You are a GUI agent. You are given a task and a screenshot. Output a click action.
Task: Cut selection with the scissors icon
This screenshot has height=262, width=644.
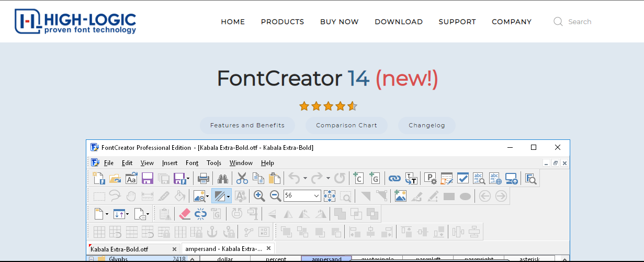[x=242, y=178]
